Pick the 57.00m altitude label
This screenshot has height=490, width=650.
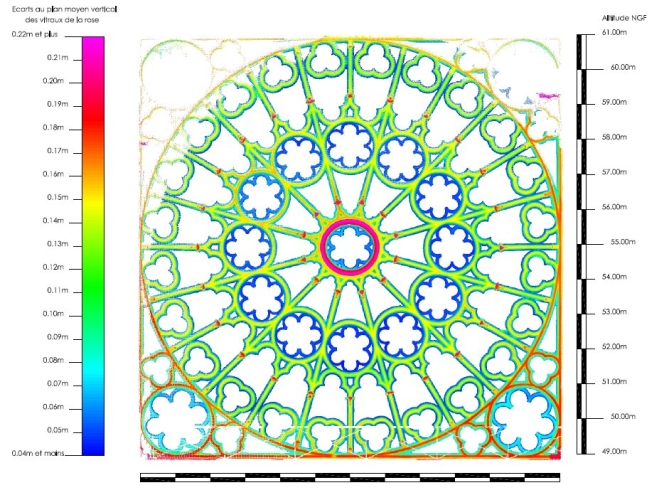614,172
